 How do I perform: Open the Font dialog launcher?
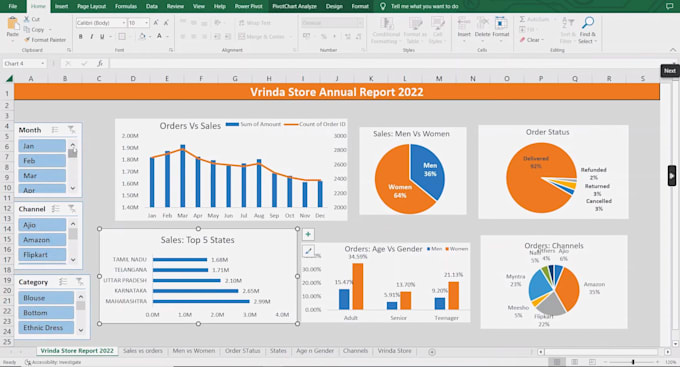[x=171, y=50]
